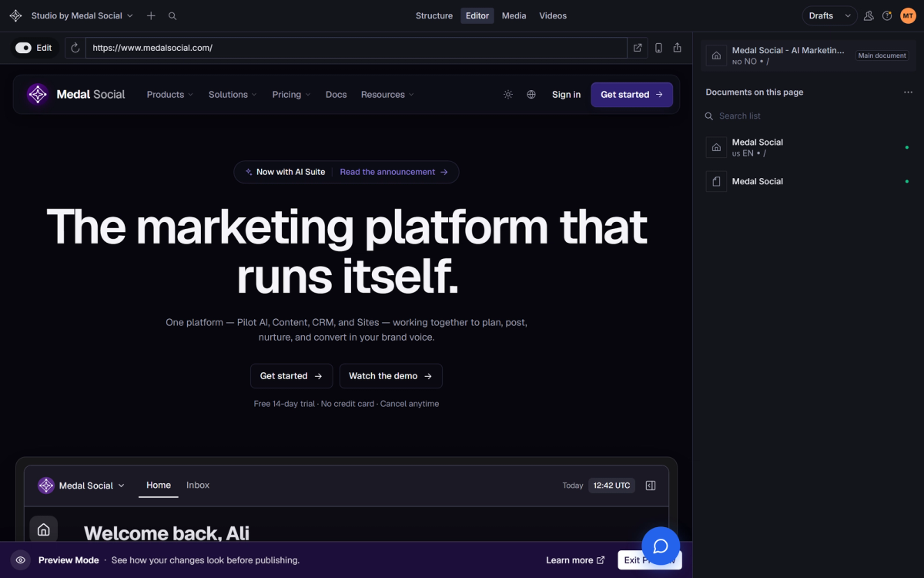Select the Inbox tab in app mockup
The height and width of the screenshot is (578, 924).
(x=198, y=486)
